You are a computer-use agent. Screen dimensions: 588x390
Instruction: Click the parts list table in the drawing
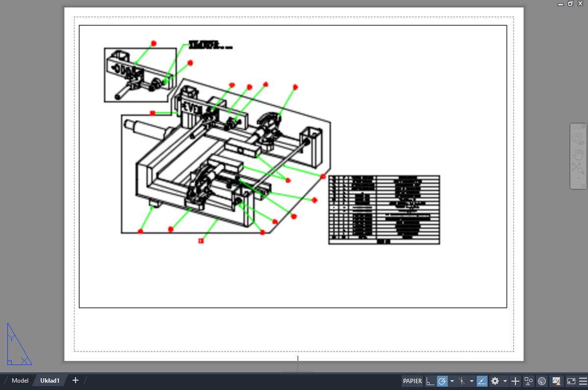point(384,210)
